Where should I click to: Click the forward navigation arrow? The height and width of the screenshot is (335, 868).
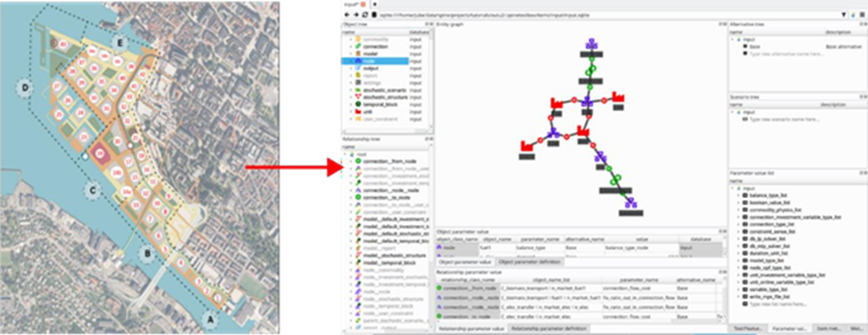(356, 15)
